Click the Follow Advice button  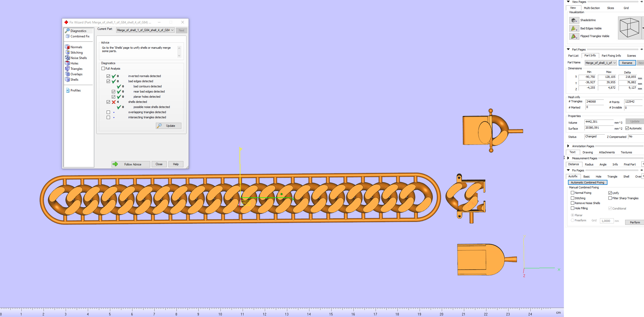pyautogui.click(x=131, y=164)
